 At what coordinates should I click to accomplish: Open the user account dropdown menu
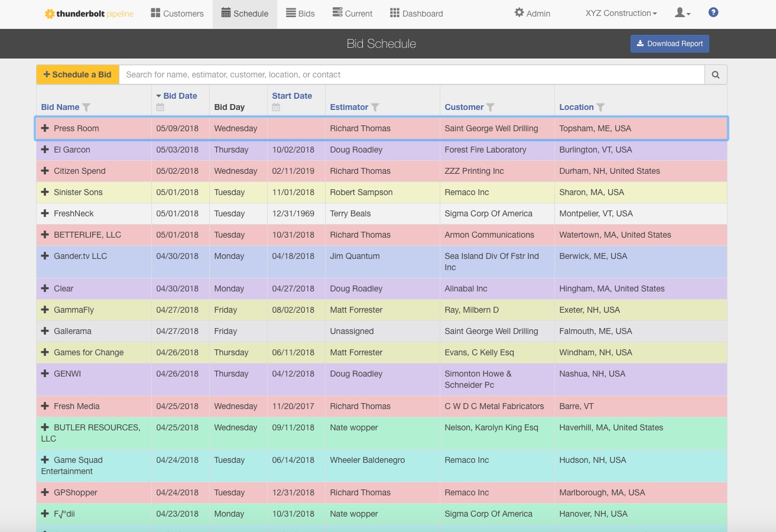pos(683,13)
